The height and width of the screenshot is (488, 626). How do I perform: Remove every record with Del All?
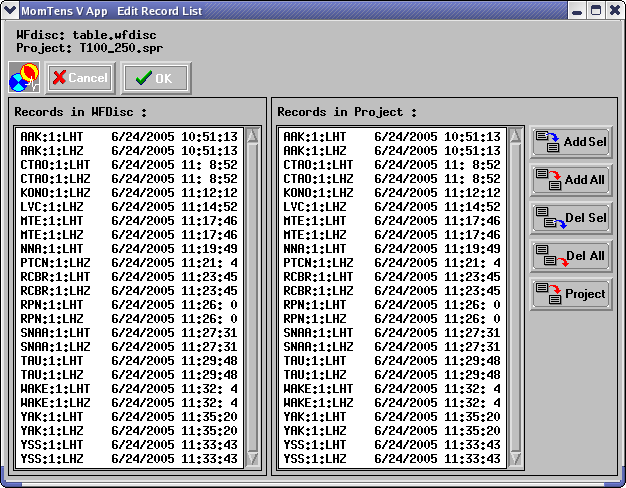571,256
